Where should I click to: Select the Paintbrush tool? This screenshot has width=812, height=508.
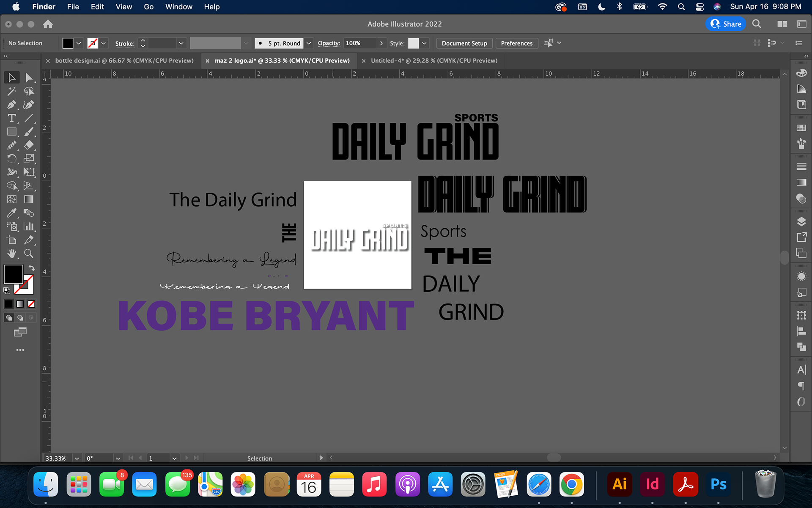coord(29,132)
